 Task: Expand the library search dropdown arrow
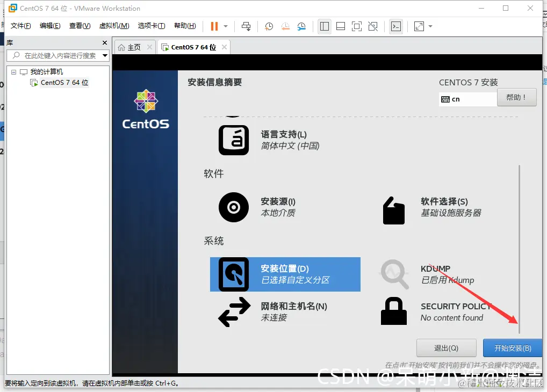[x=105, y=55]
